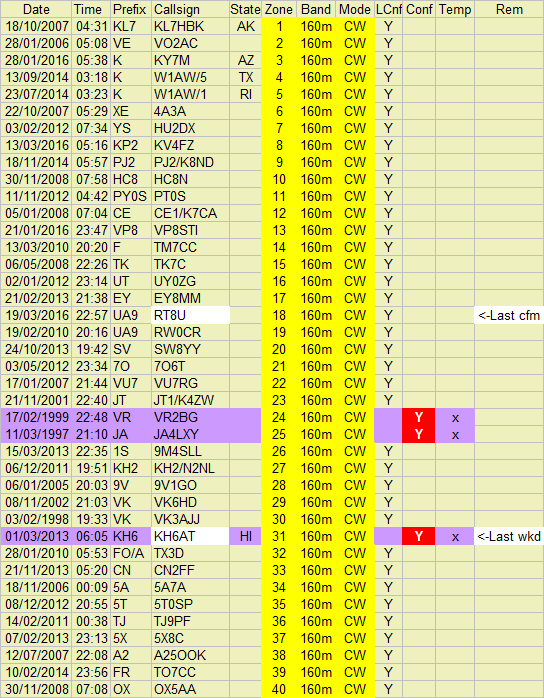This screenshot has height=698, width=544.
Task: Select the KH6AT callsign cell
Action: [191, 536]
